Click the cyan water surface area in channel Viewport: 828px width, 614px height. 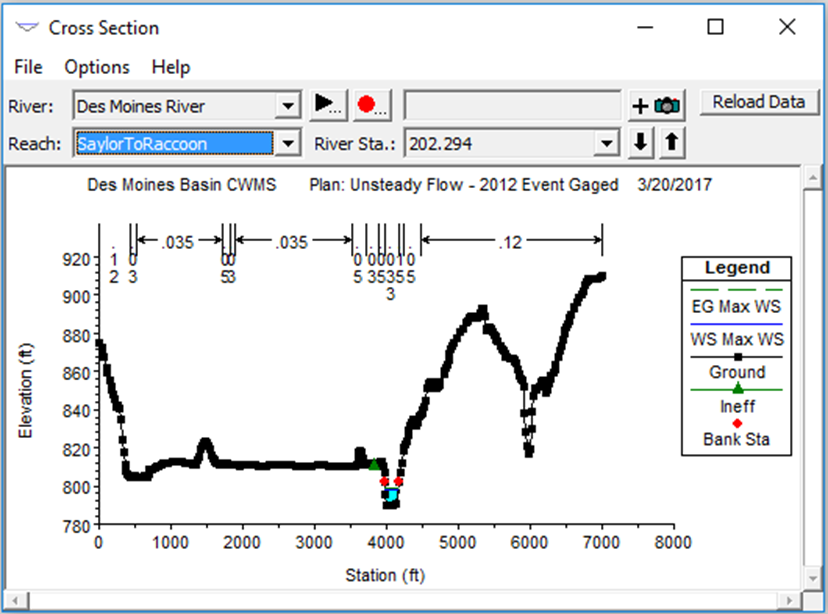point(392,495)
